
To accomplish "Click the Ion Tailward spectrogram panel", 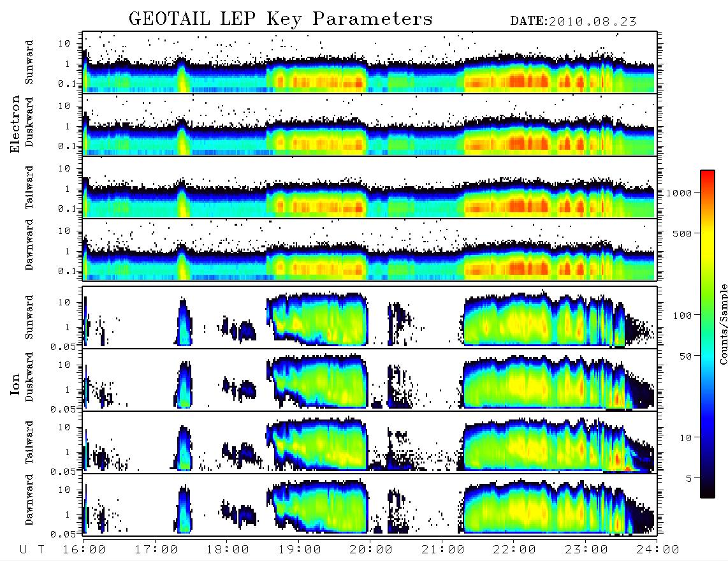I will tap(370, 442).
